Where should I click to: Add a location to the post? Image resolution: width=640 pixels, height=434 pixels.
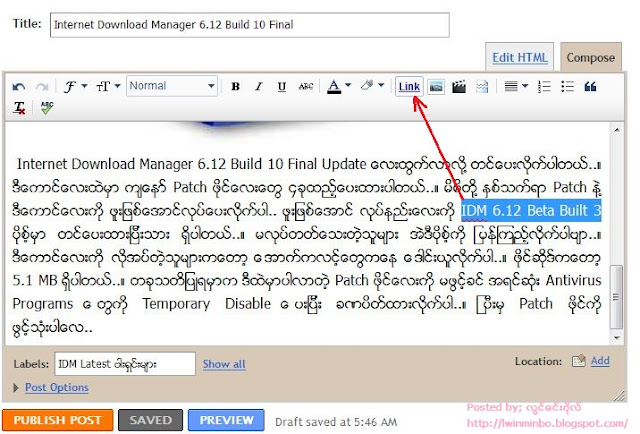pos(600,361)
